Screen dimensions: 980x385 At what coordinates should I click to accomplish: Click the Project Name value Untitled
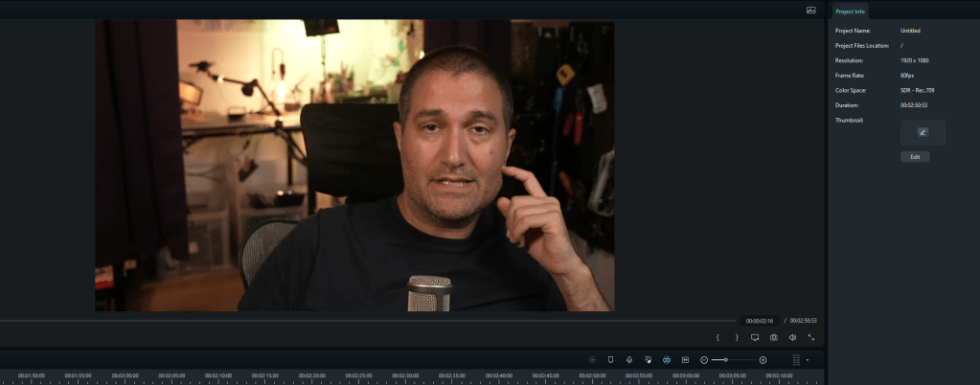pos(910,31)
